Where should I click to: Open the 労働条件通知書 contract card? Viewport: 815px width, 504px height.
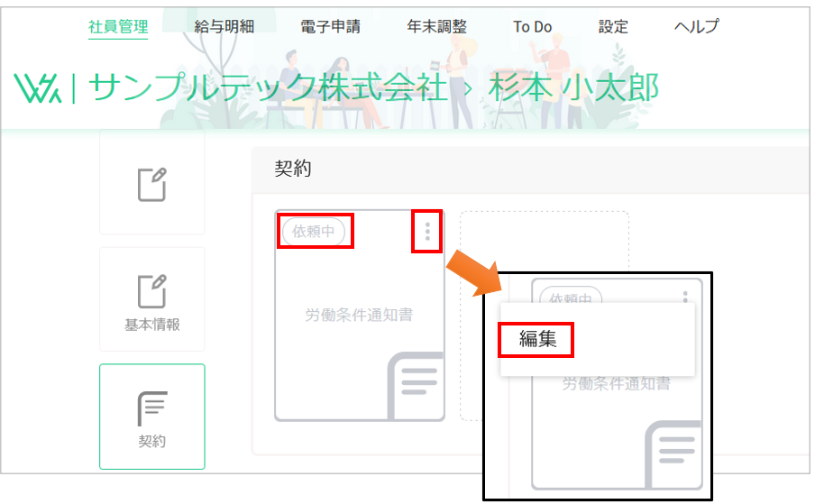pos(360,315)
